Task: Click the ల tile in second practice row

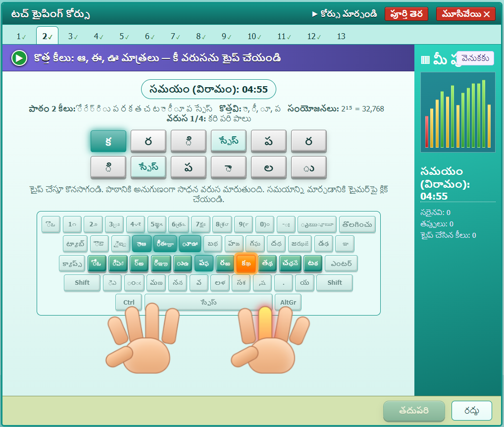Action: [268, 167]
